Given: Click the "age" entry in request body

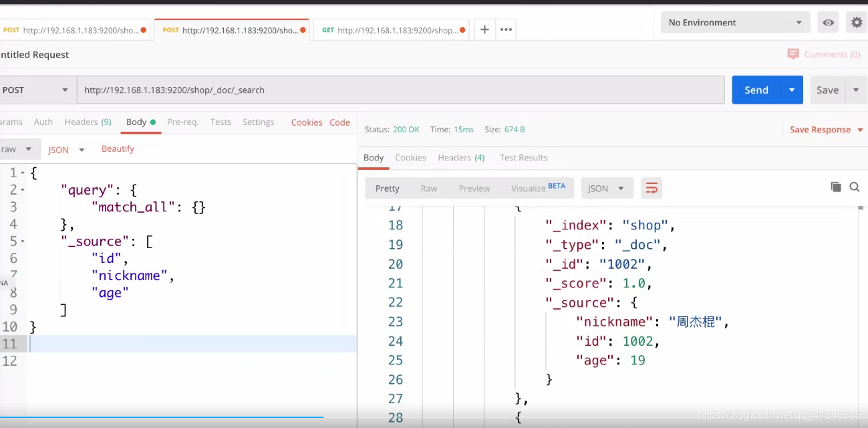Looking at the screenshot, I should point(110,293).
